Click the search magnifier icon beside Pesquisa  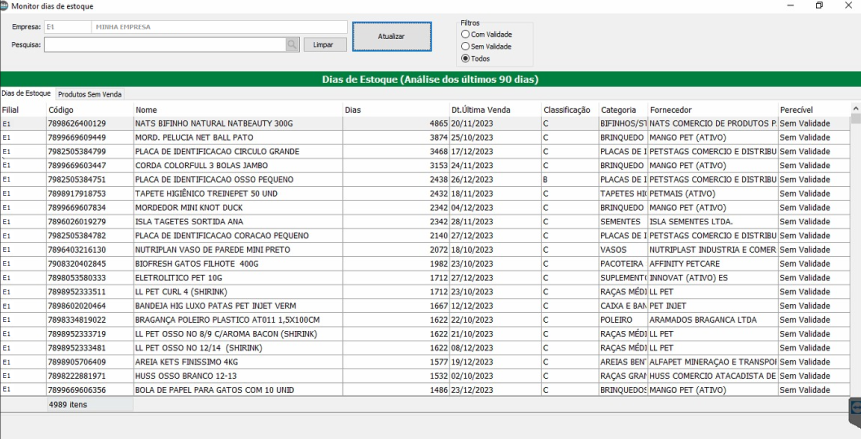click(292, 45)
